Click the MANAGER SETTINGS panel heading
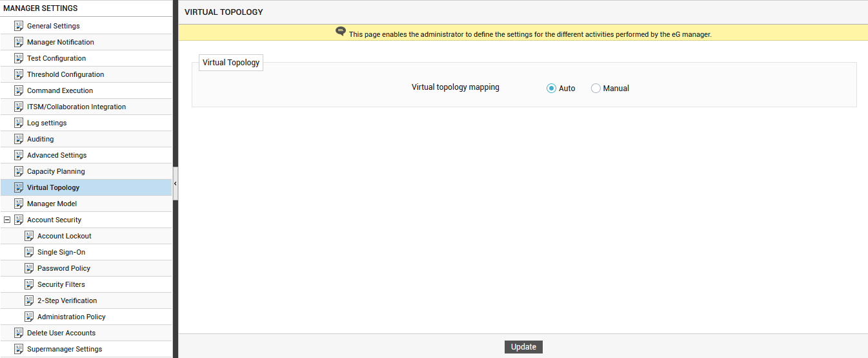 (40, 8)
